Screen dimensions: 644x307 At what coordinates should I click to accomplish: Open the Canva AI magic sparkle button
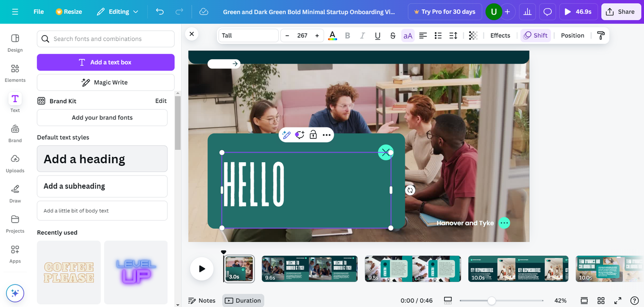point(15,293)
